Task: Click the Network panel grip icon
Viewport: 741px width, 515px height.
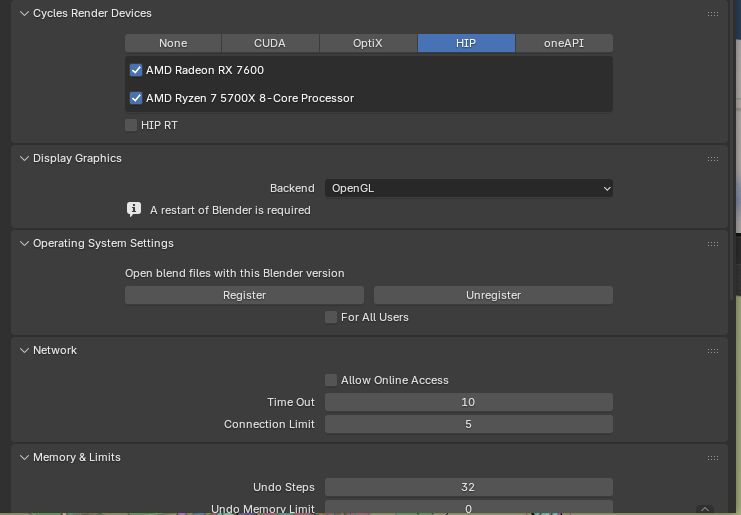Action: (712, 350)
